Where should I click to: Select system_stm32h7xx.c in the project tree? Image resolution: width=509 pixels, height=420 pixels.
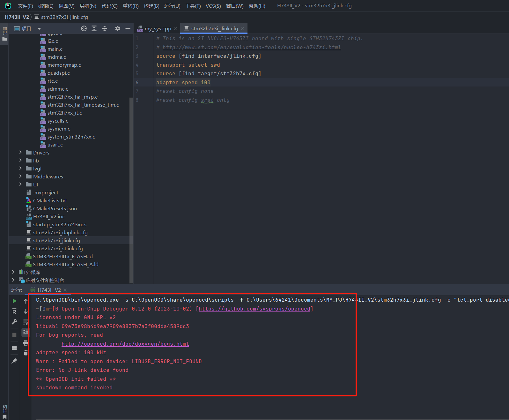(x=71, y=137)
